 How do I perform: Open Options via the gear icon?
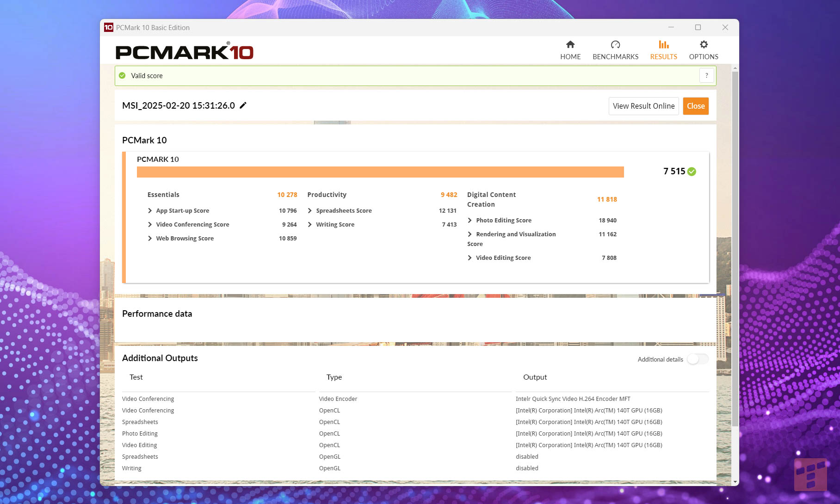click(x=704, y=44)
